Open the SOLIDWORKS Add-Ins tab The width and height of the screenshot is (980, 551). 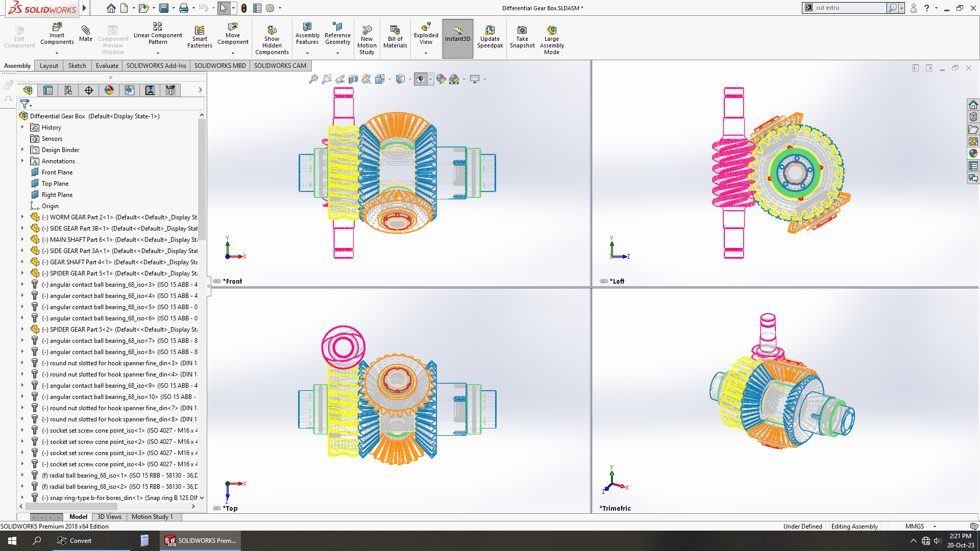point(156,66)
